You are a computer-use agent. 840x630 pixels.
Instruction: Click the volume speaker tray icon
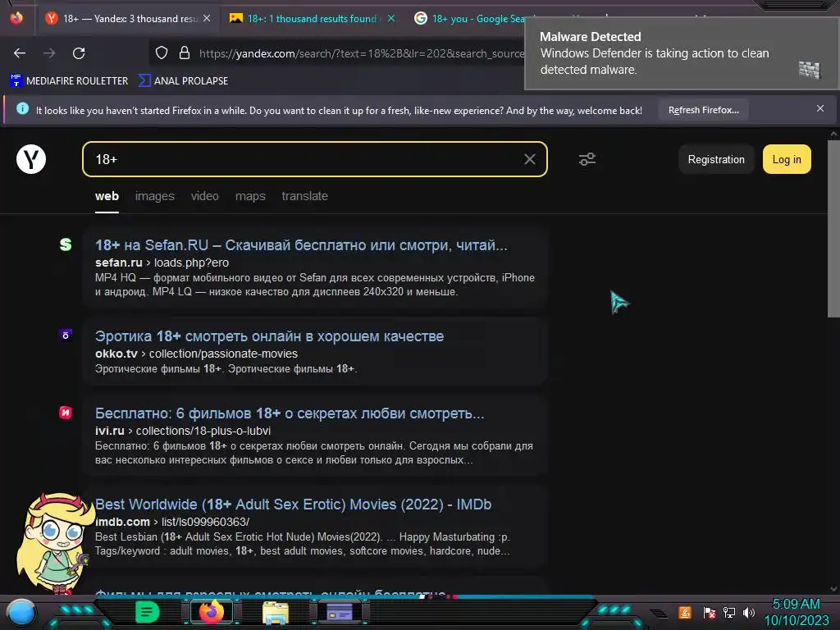coord(748,612)
